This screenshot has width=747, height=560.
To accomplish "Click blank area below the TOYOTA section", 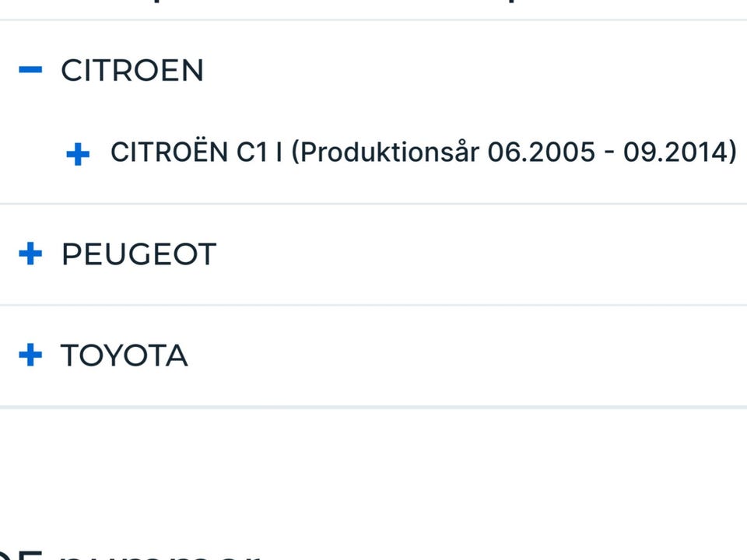I will [x=373, y=467].
